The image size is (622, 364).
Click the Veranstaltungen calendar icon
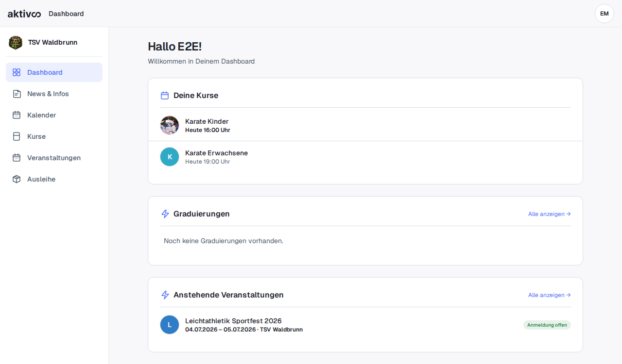(17, 158)
